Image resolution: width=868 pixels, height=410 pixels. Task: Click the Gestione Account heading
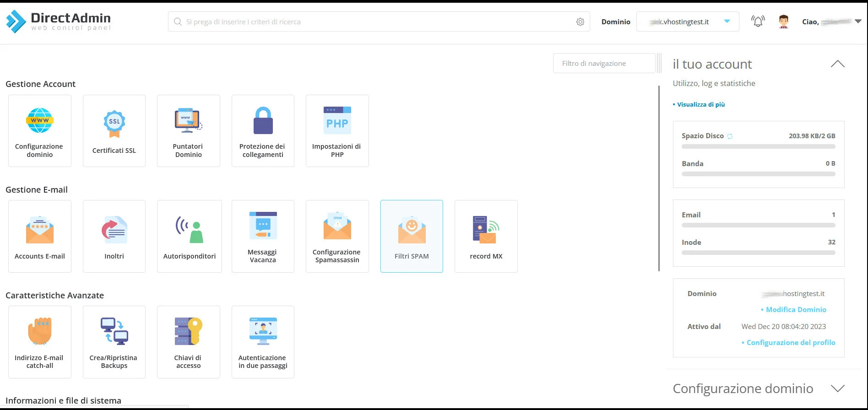pos(40,84)
